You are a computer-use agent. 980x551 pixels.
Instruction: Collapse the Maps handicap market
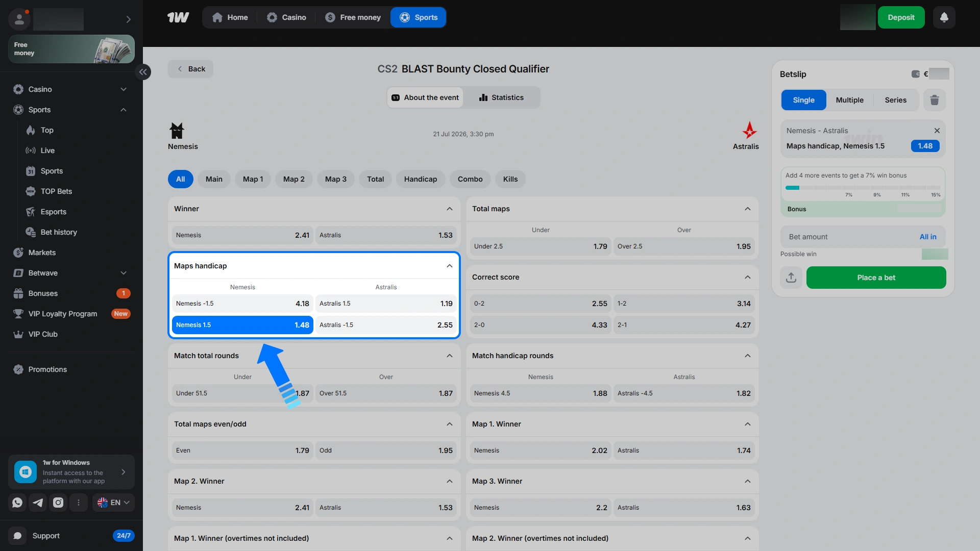click(449, 266)
